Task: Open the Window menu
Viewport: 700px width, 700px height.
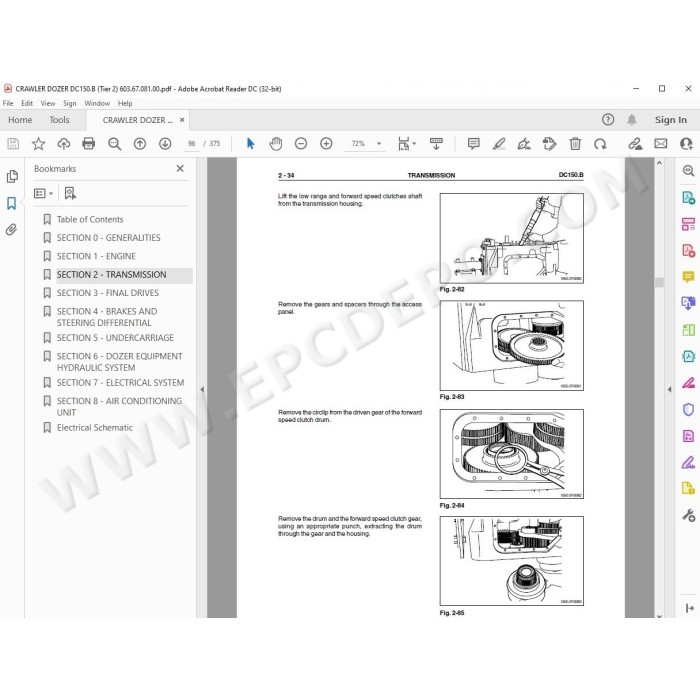Action: tap(97, 103)
